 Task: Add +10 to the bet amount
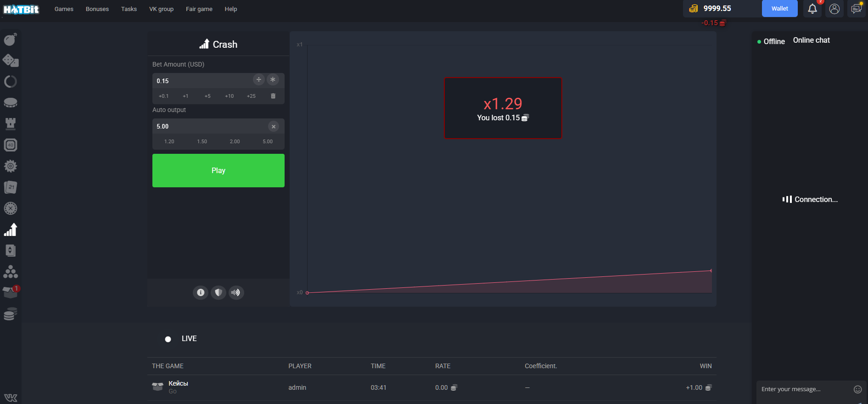pyautogui.click(x=229, y=96)
